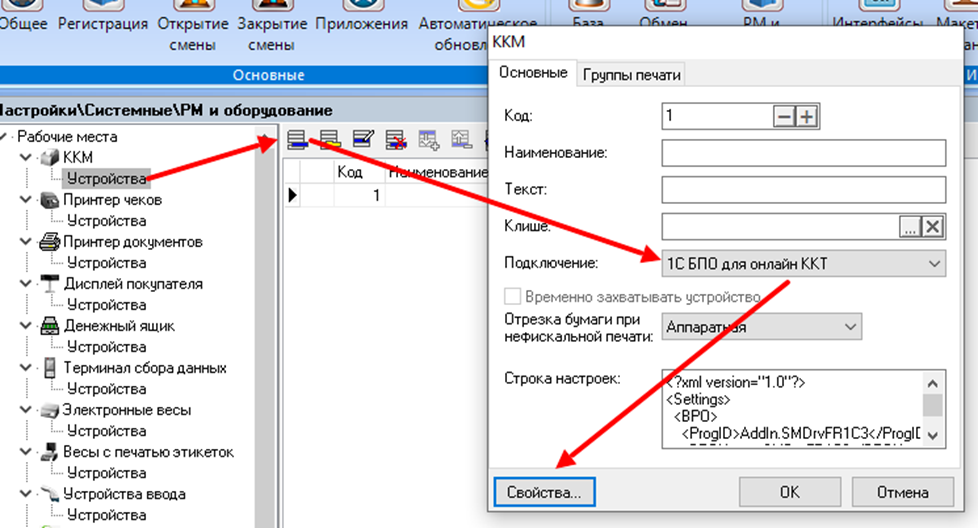Screen dimensions: 978x528
Task: Click the Клише browse "..." button
Action: [x=910, y=227]
